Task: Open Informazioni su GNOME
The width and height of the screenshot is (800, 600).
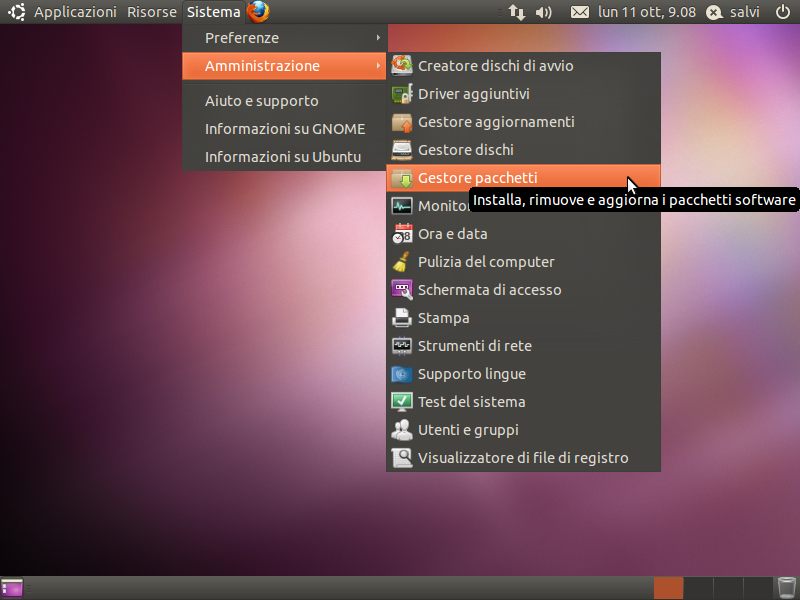Action: click(284, 129)
